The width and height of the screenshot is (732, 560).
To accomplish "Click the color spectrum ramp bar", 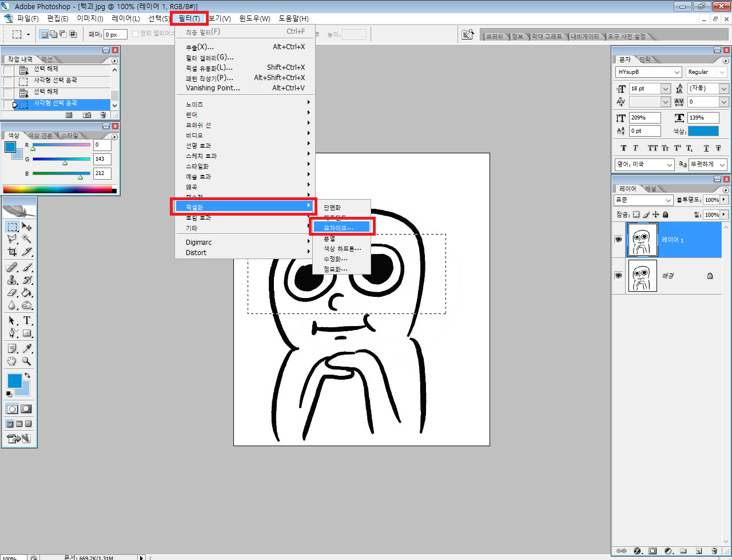I will click(58, 189).
